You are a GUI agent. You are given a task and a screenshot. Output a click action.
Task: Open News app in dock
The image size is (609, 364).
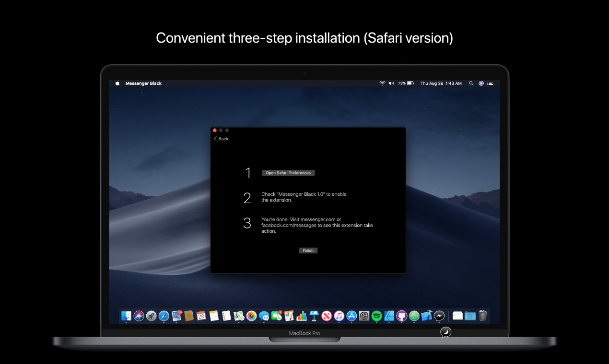tap(327, 316)
